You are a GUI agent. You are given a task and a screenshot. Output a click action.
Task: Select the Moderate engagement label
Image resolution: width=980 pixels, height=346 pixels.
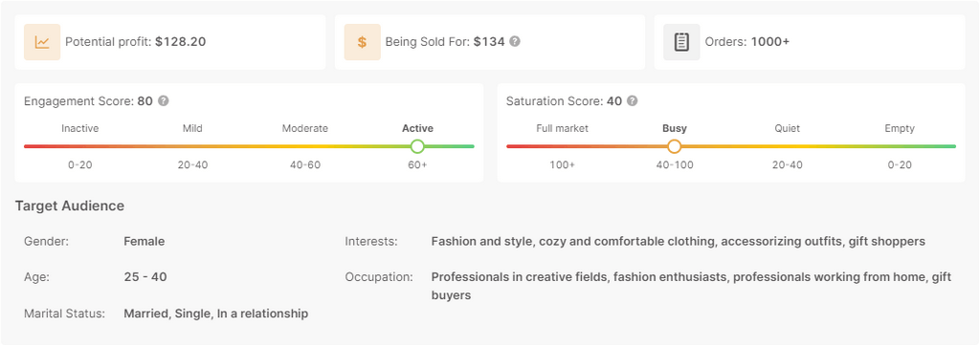305,129
